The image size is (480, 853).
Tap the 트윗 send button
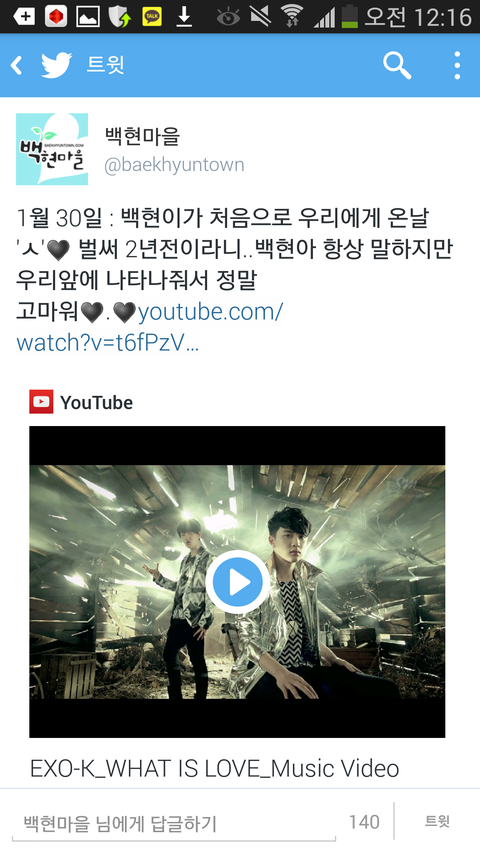[x=437, y=821]
